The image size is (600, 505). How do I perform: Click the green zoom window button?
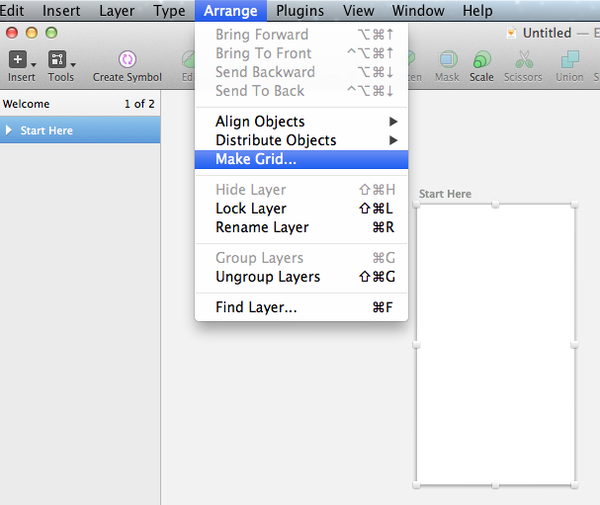tap(51, 33)
